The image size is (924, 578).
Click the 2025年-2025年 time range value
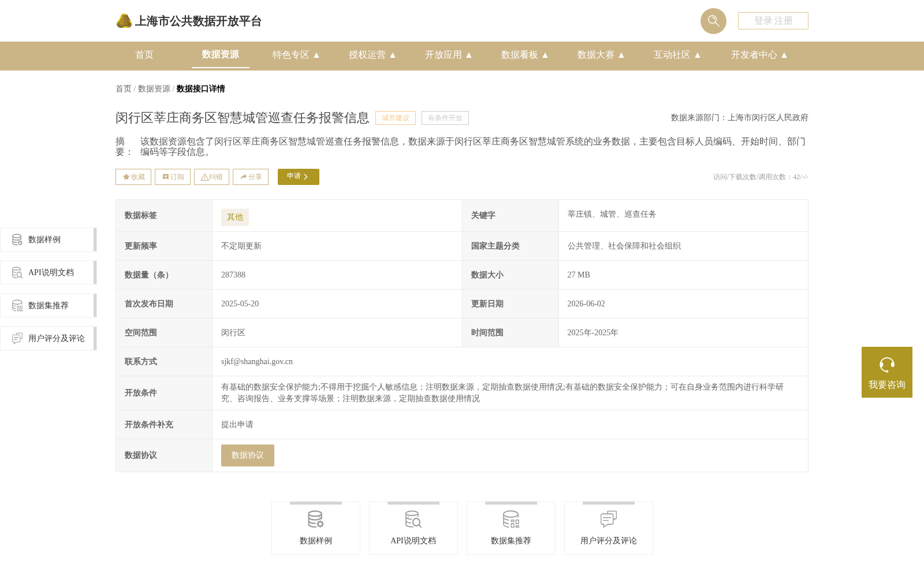593,333
